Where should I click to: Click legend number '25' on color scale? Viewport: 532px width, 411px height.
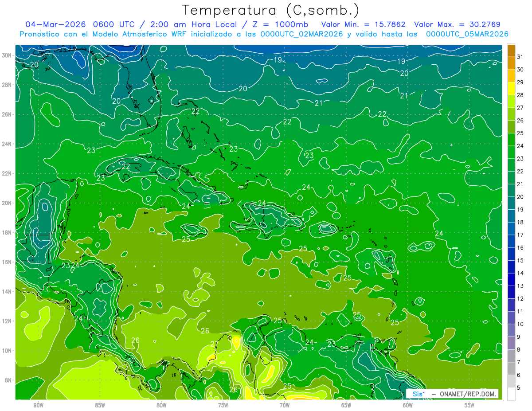pyautogui.click(x=520, y=133)
